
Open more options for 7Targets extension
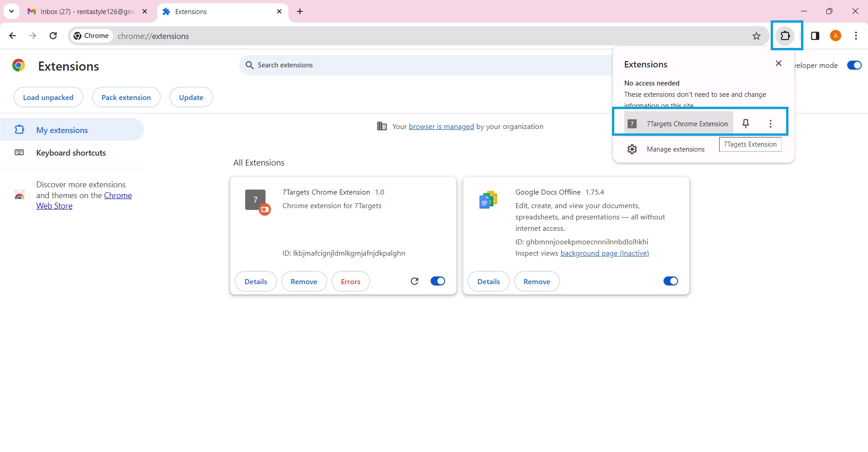[770, 123]
